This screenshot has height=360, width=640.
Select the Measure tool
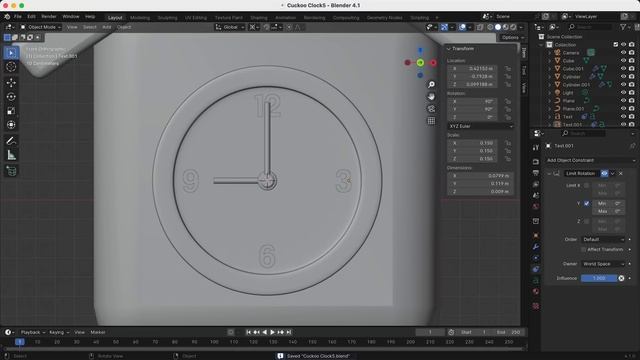[11, 155]
